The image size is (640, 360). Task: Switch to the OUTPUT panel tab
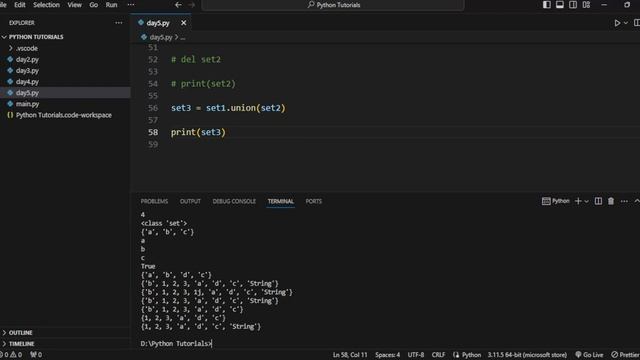(190, 201)
